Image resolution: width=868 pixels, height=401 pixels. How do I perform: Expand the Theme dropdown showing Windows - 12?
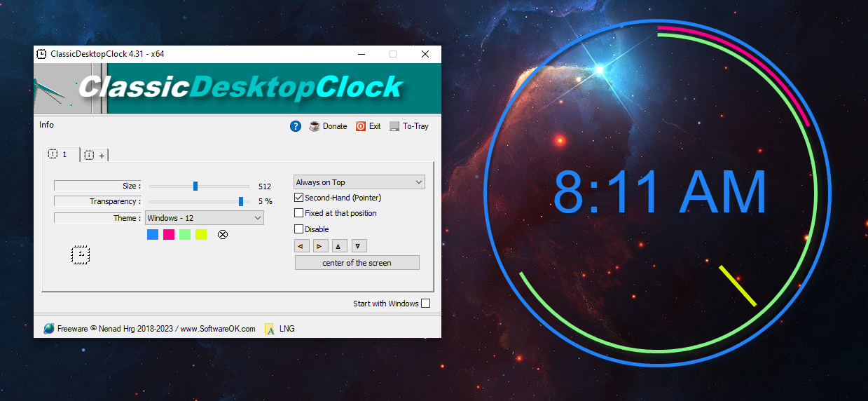click(x=204, y=218)
